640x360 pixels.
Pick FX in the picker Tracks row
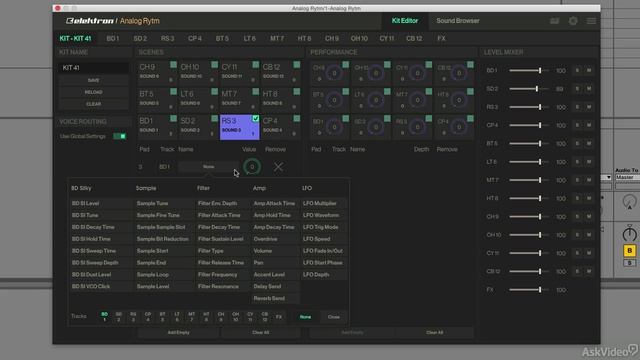(279, 317)
